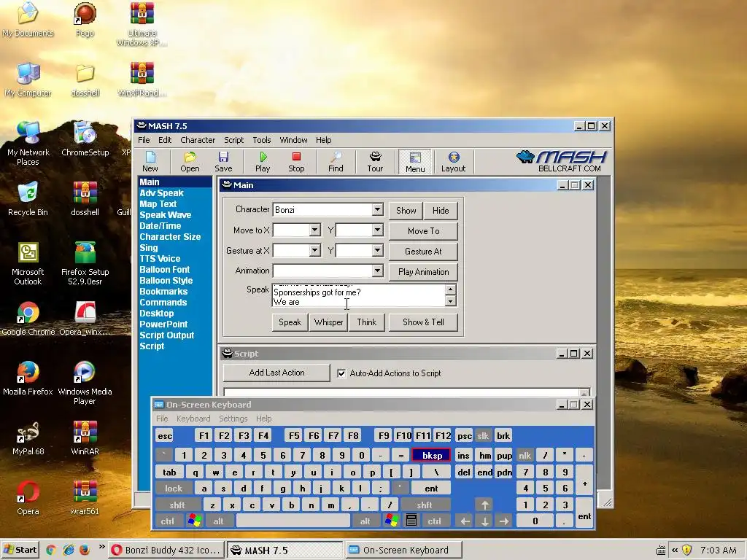Select the MyPal 68 desktop icon
747x560 pixels.
pos(28,438)
